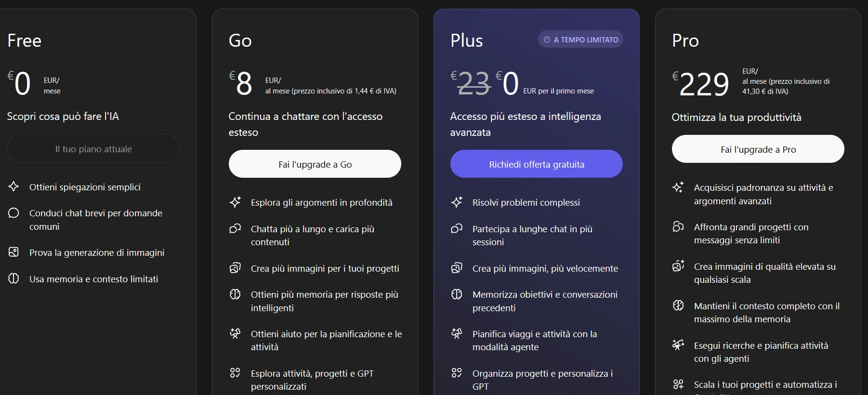Screen dimensions: 868x395
Task: Click the "A TEMPO LIMITATO" badge
Action: pyautogui.click(x=580, y=39)
